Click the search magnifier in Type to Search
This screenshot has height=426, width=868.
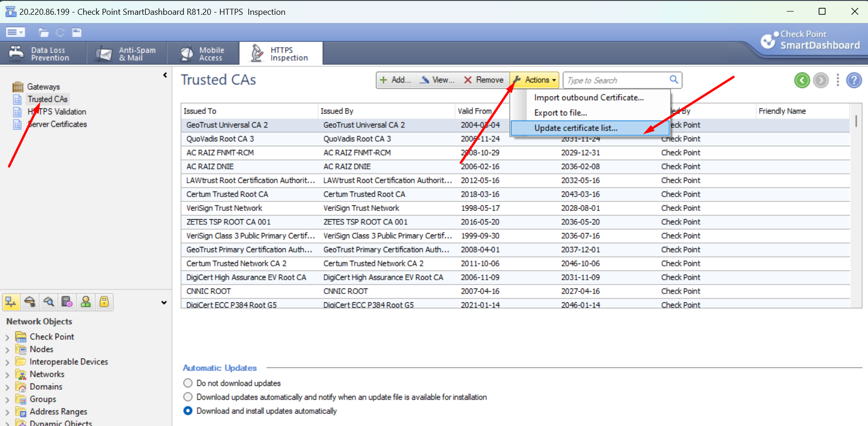click(x=674, y=80)
